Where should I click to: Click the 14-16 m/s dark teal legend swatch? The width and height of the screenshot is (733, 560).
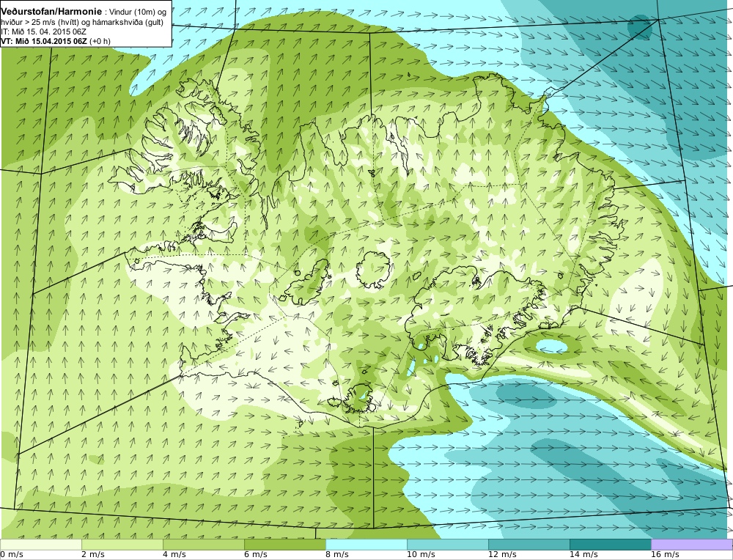611,545
